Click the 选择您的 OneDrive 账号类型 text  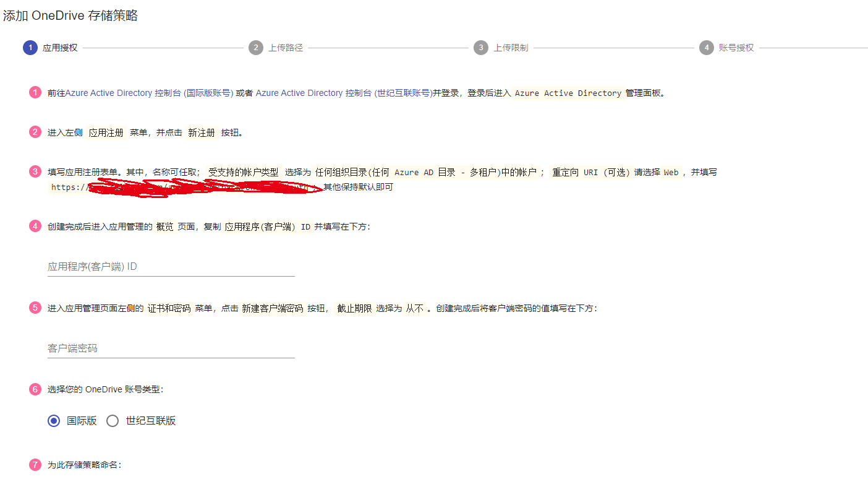[105, 389]
